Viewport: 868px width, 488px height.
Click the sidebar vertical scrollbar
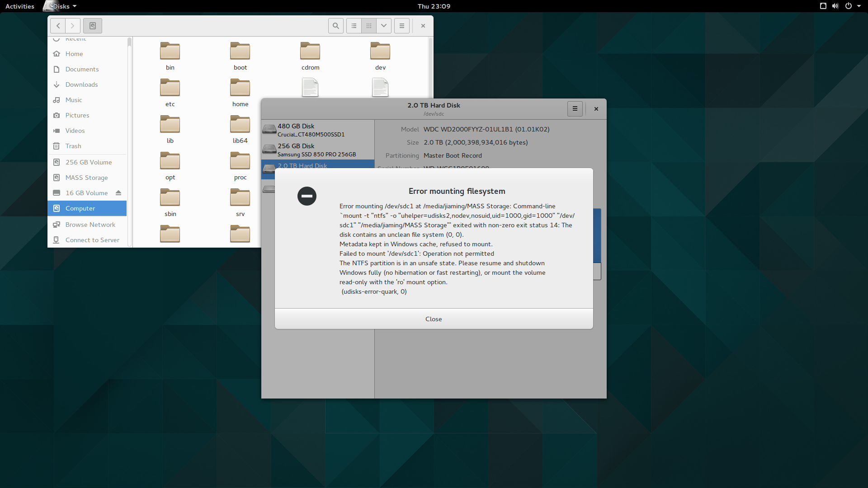[x=129, y=136]
